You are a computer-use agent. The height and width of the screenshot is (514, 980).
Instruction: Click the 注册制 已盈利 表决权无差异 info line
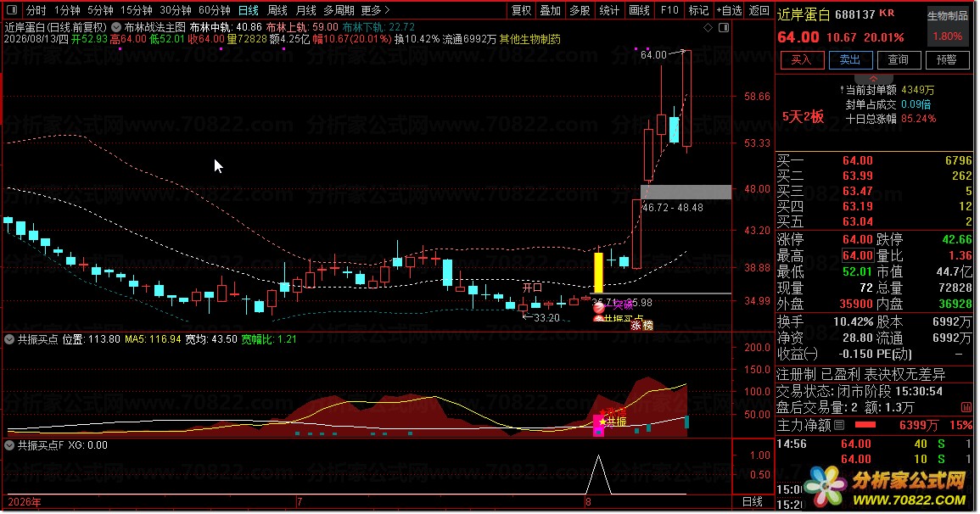click(860, 375)
